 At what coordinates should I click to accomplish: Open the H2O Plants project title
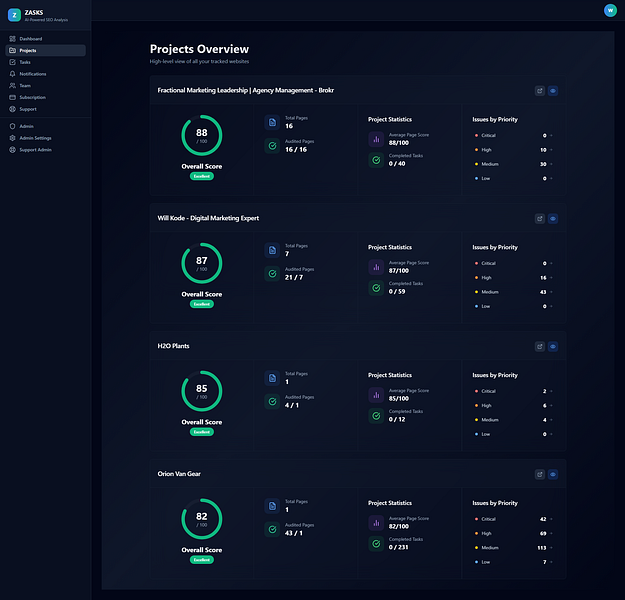coord(173,346)
